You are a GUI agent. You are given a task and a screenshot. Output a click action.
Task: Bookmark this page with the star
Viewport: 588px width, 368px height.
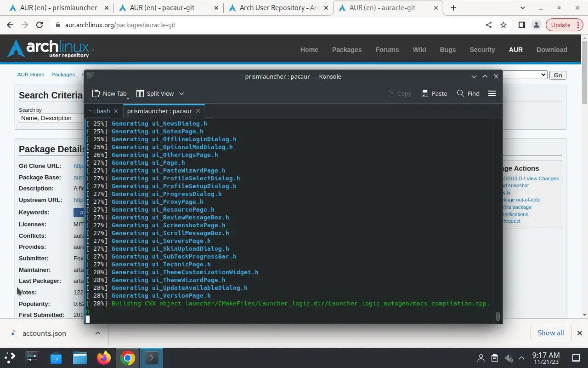click(503, 25)
